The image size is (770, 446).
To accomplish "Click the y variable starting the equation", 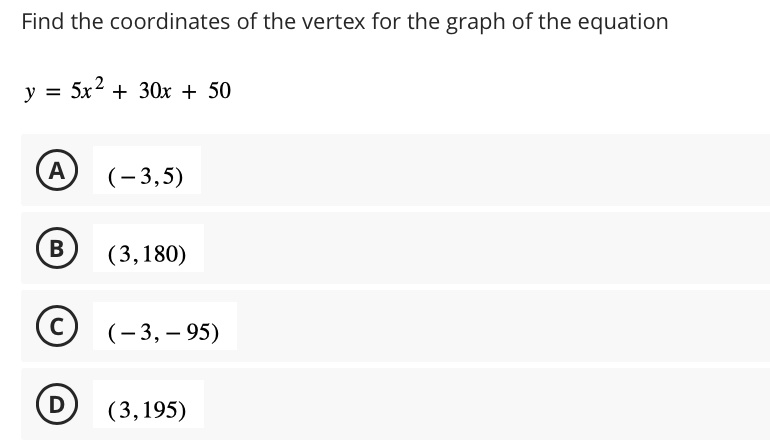I will tap(30, 92).
